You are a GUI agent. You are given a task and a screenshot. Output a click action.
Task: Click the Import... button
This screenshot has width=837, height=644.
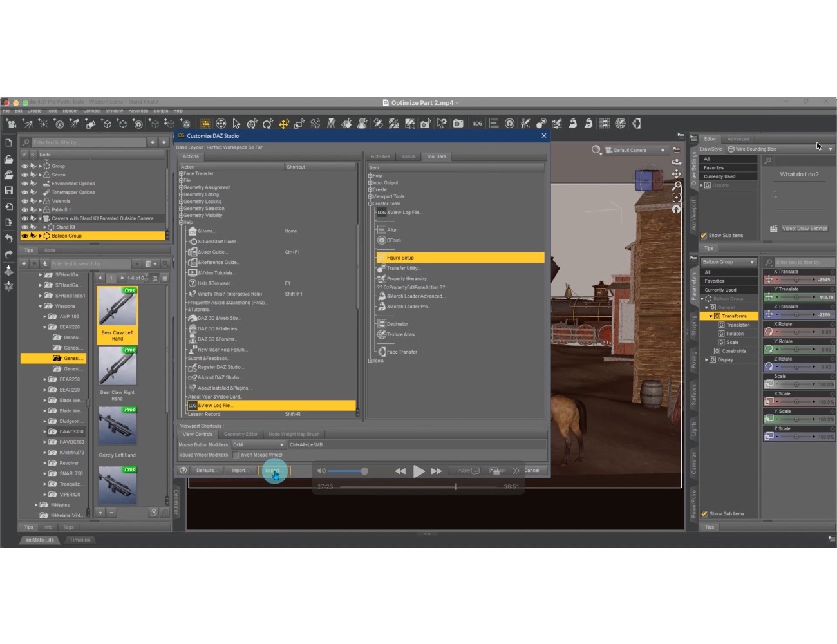[240, 471]
